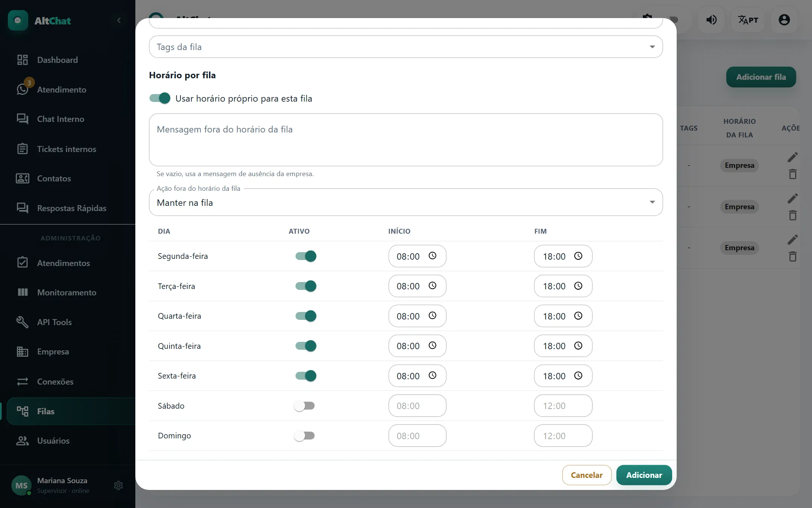Click the 'Adicionar fila' button behind dialog

tap(761, 77)
